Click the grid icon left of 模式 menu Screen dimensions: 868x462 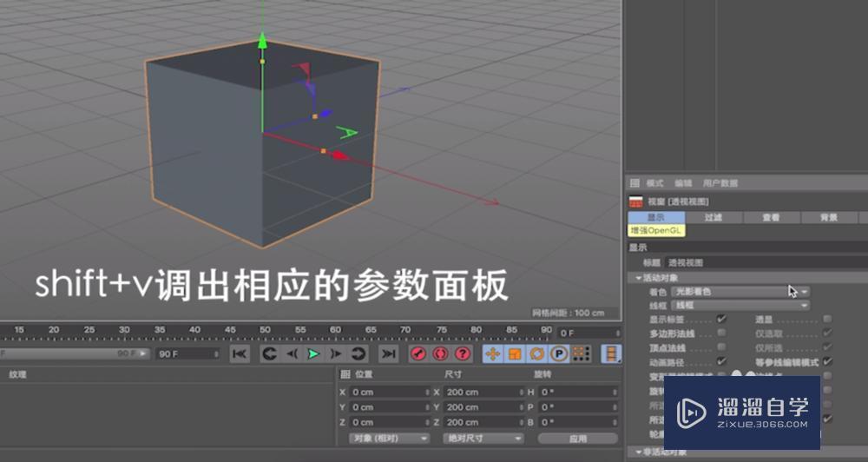point(635,183)
